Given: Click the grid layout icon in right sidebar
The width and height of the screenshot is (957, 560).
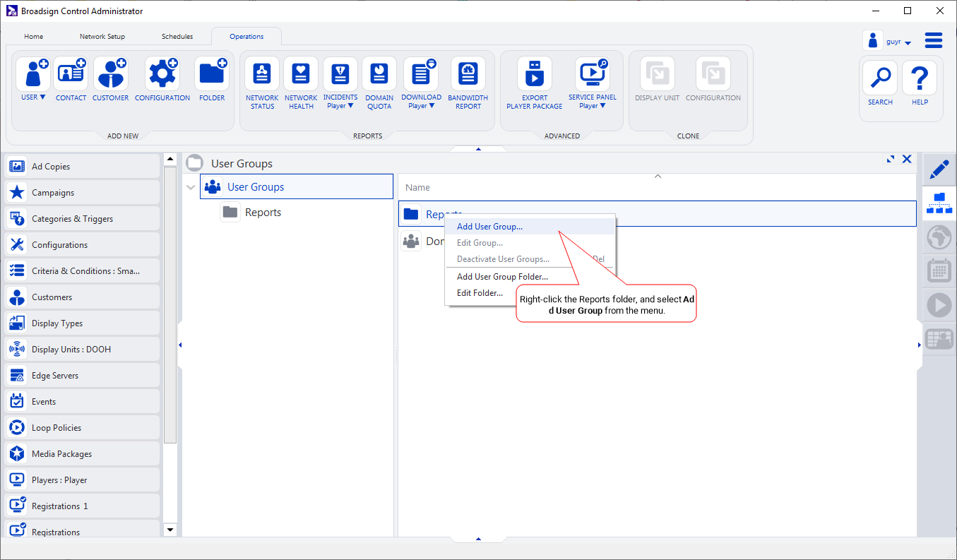Looking at the screenshot, I should pos(939,339).
